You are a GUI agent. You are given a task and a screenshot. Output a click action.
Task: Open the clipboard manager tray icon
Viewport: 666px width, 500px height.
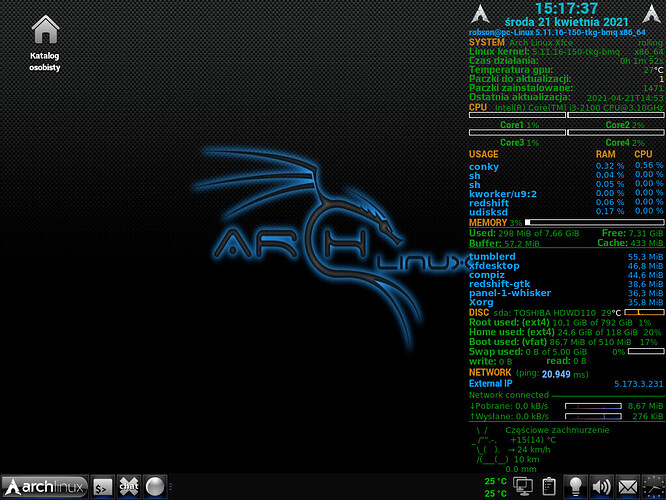(x=549, y=486)
